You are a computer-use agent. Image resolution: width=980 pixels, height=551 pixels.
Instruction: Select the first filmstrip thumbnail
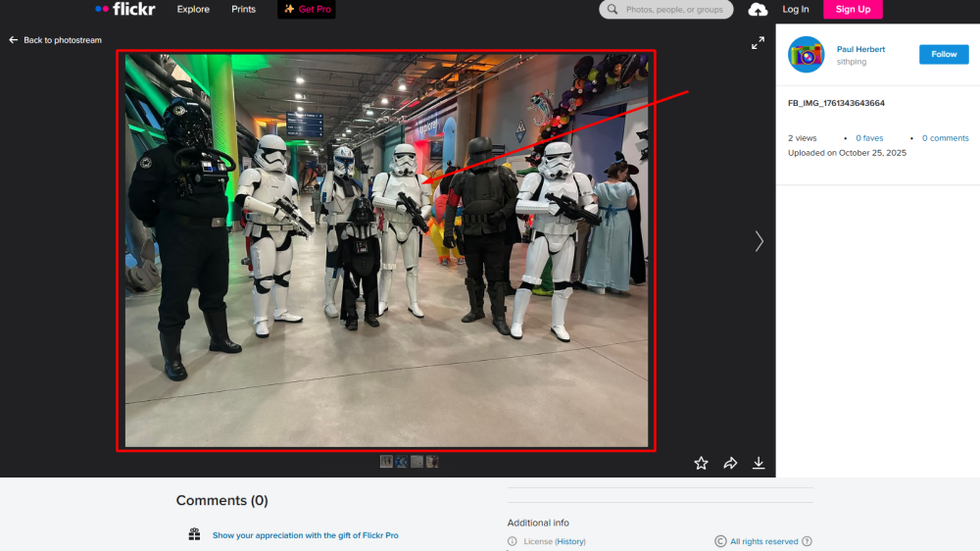[x=386, y=462]
